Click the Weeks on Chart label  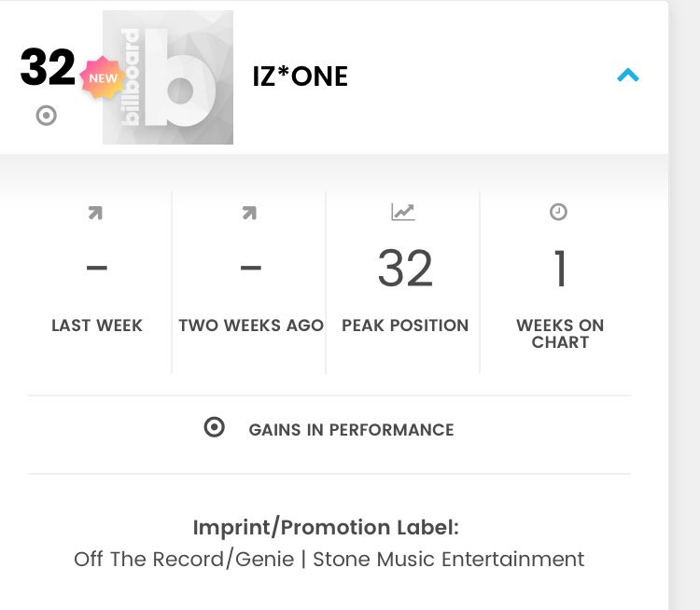click(560, 334)
